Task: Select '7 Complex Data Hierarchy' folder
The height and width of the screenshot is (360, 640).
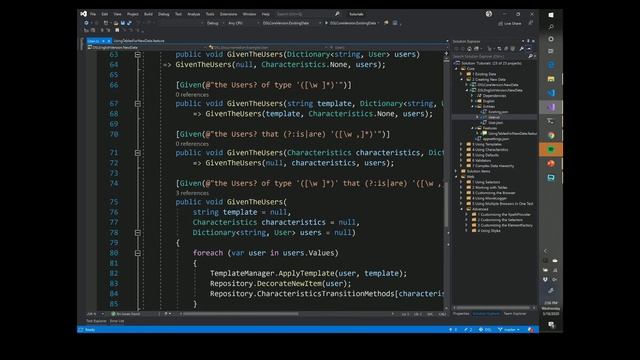Action: pos(490,166)
